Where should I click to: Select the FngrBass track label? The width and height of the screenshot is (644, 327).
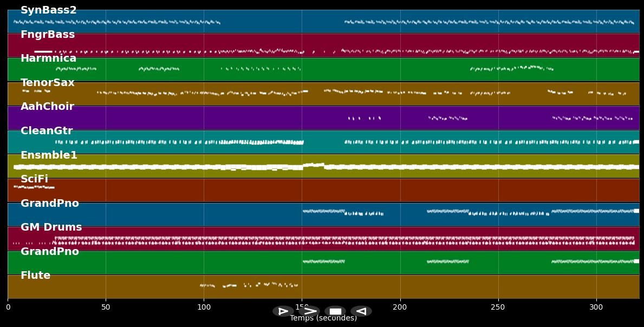48,35
